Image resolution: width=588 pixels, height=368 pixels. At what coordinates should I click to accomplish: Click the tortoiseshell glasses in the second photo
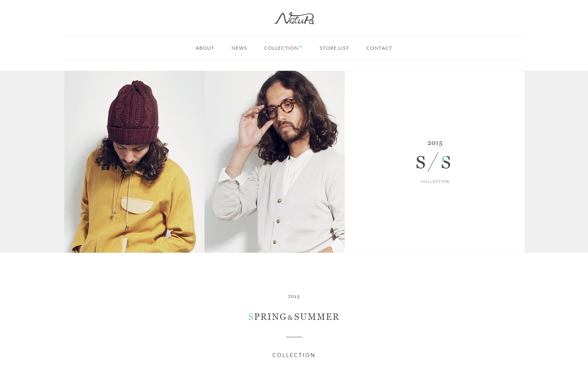pyautogui.click(x=280, y=108)
